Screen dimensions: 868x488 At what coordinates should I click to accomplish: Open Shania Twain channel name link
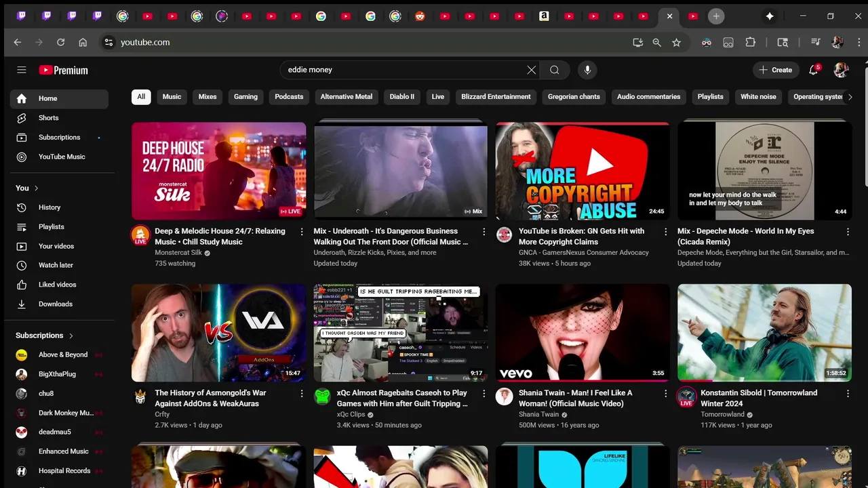click(539, 414)
